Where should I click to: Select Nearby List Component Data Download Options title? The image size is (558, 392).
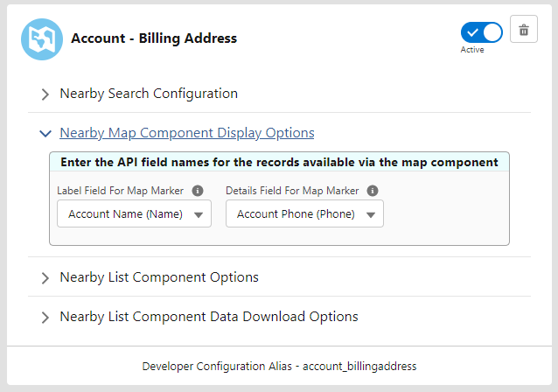[208, 317]
